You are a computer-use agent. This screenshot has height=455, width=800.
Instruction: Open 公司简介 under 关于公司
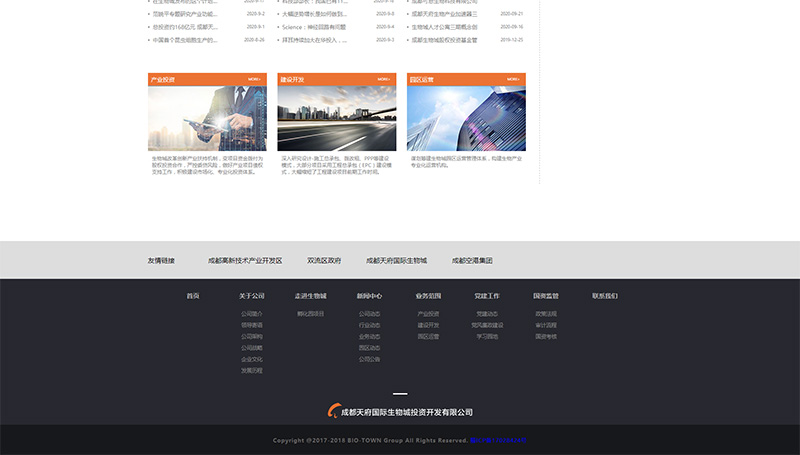(252, 314)
